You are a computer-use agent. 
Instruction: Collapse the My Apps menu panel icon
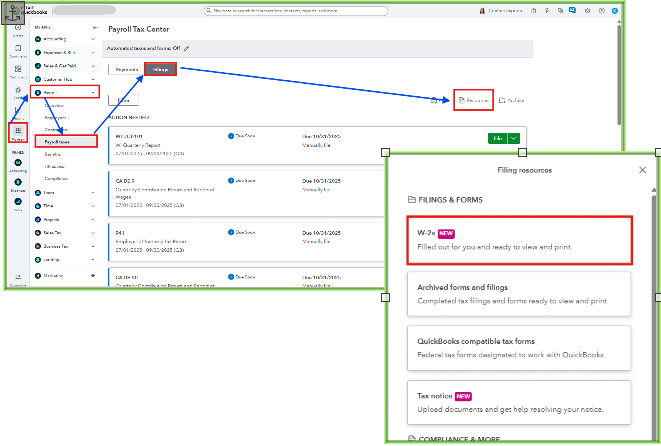click(95, 27)
